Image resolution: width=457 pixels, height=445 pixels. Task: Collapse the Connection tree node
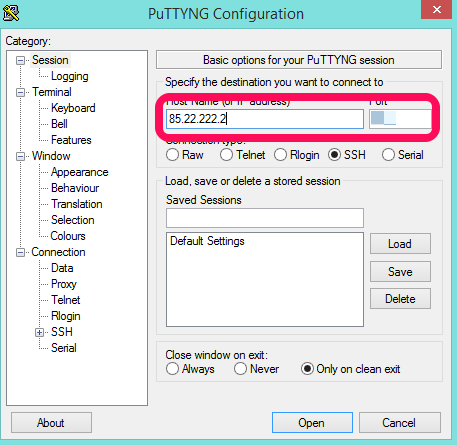(20, 252)
